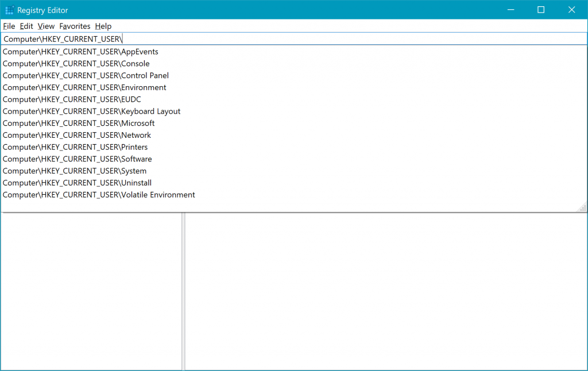Open the View menu
The image size is (588, 371).
tap(45, 26)
